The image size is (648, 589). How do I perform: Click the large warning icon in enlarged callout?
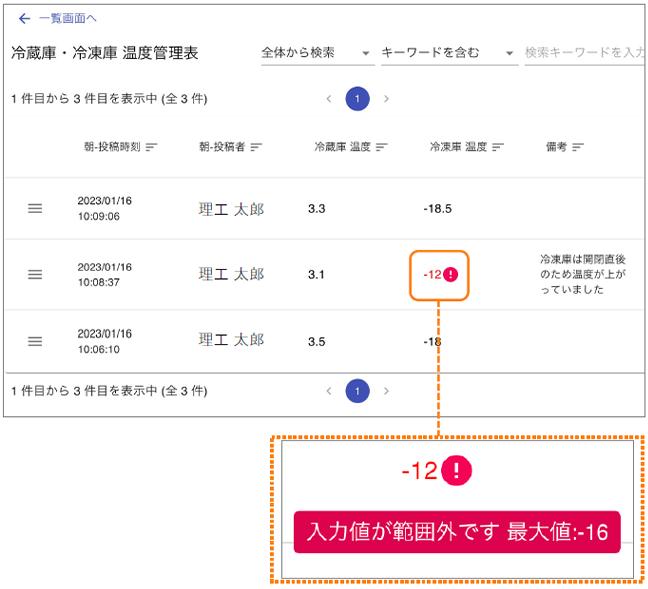(457, 470)
